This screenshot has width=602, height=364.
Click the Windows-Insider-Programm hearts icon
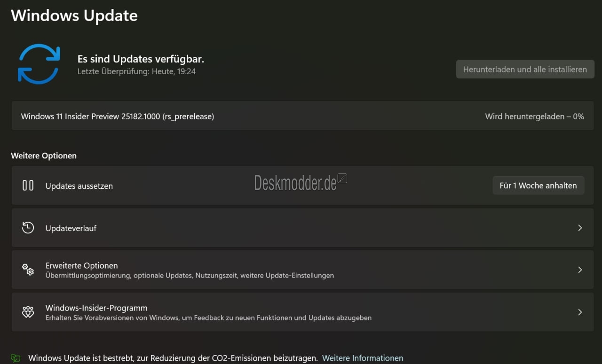28,312
